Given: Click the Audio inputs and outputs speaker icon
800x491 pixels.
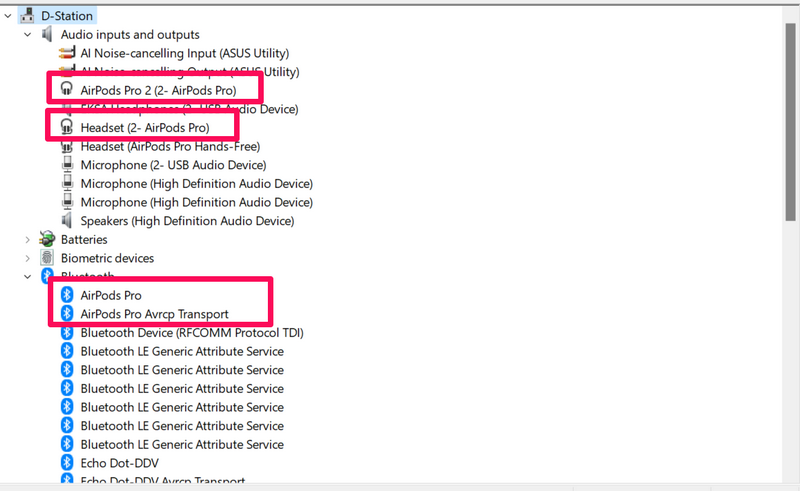Looking at the screenshot, I should click(x=47, y=35).
